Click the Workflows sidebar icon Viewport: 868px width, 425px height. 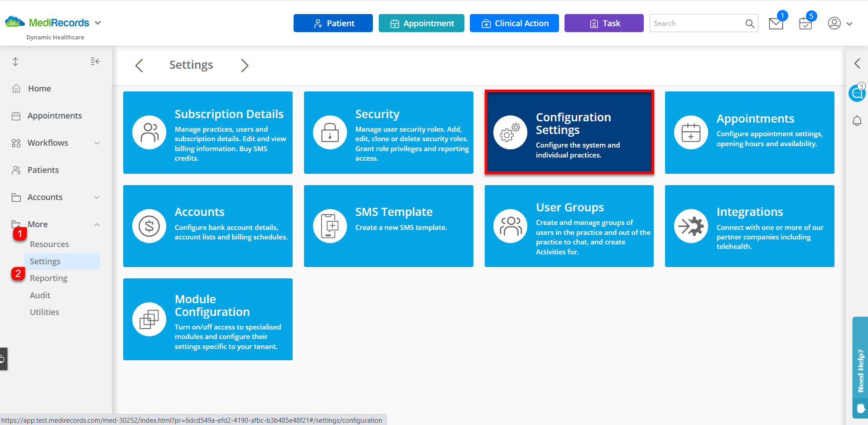16,143
